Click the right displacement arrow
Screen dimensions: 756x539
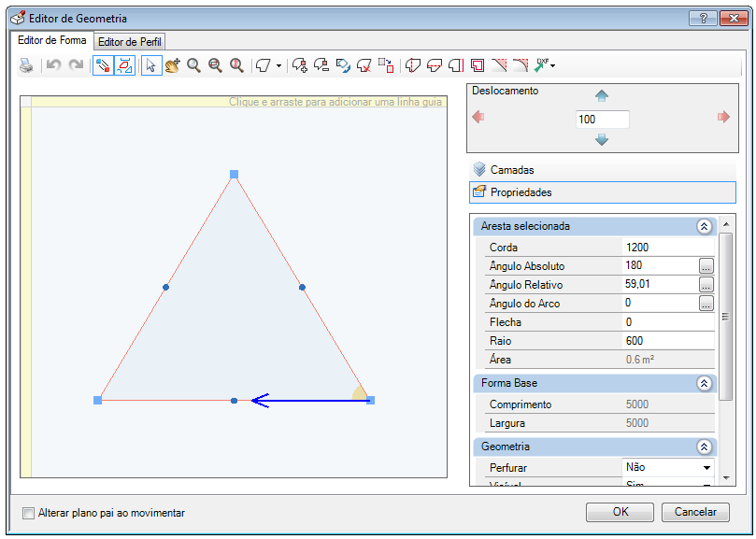pyautogui.click(x=723, y=117)
